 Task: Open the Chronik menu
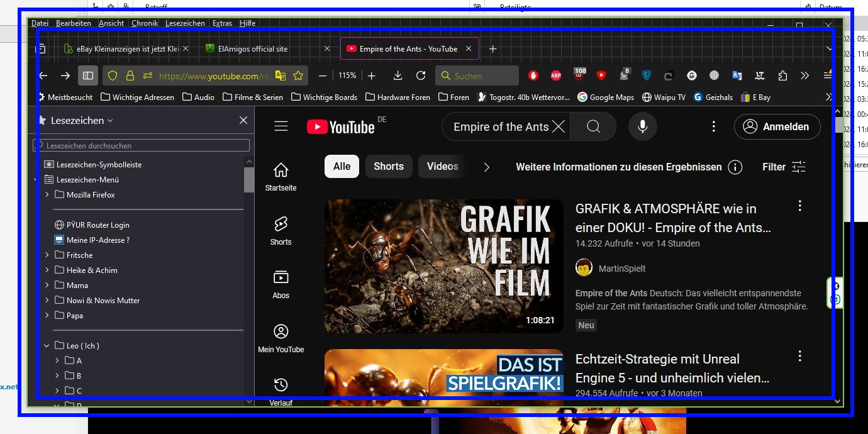(x=145, y=23)
